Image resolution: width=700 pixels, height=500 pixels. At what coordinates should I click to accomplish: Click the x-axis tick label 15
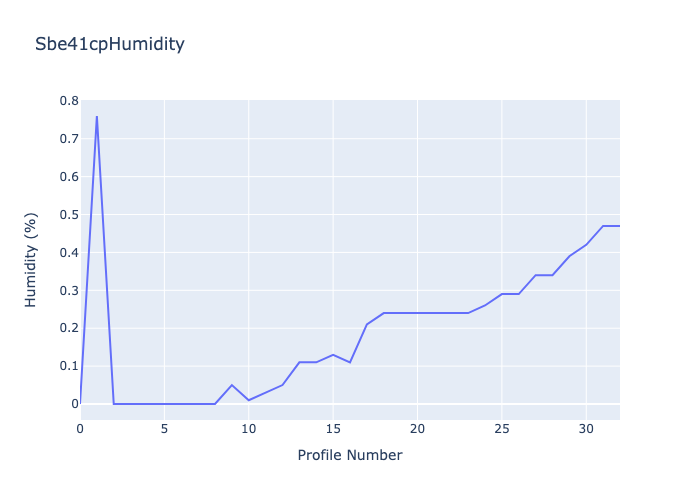coord(333,429)
